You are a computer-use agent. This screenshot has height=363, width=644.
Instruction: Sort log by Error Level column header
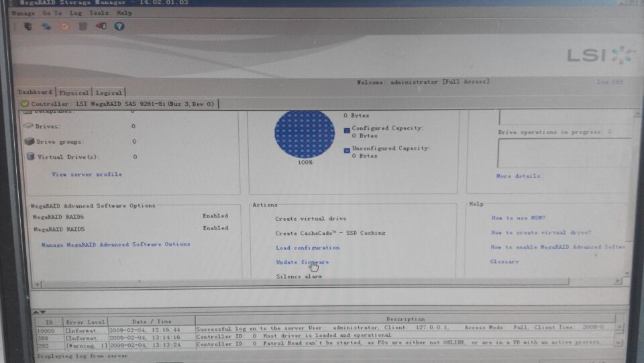pyautogui.click(x=85, y=322)
